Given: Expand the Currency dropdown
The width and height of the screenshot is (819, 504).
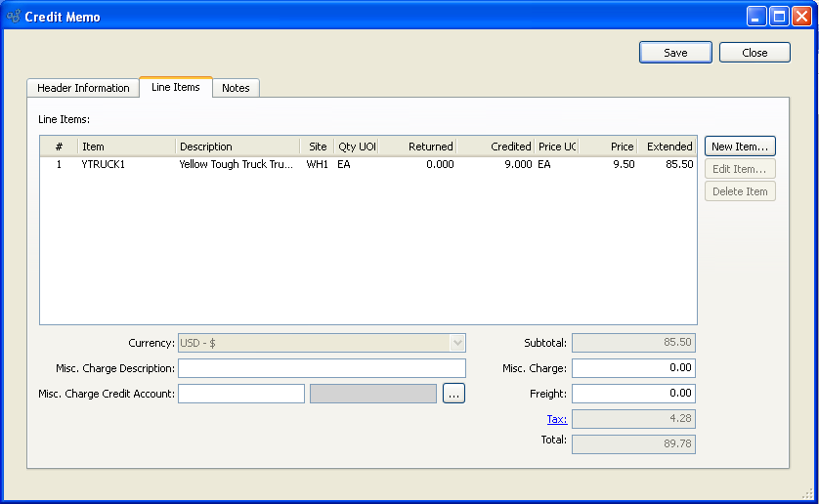Looking at the screenshot, I should click(456, 343).
